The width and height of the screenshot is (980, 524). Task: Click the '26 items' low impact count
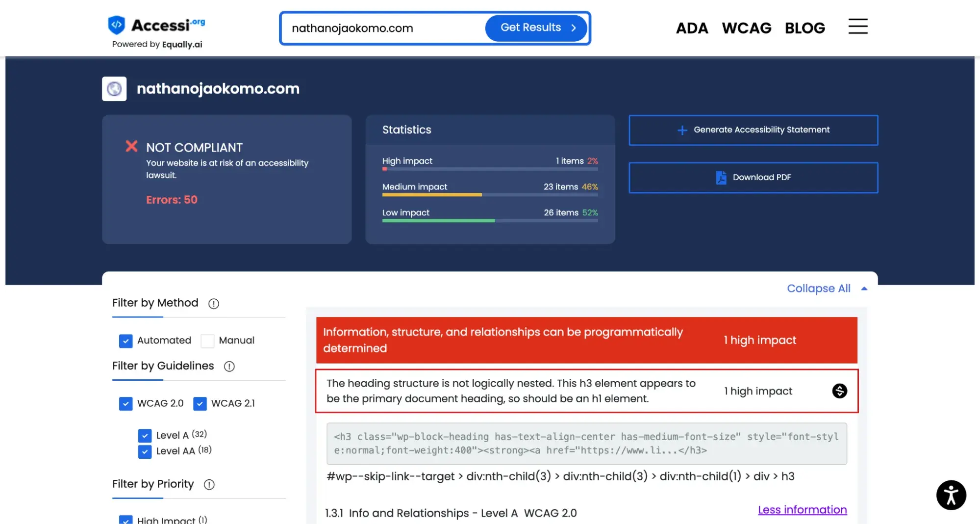561,212
